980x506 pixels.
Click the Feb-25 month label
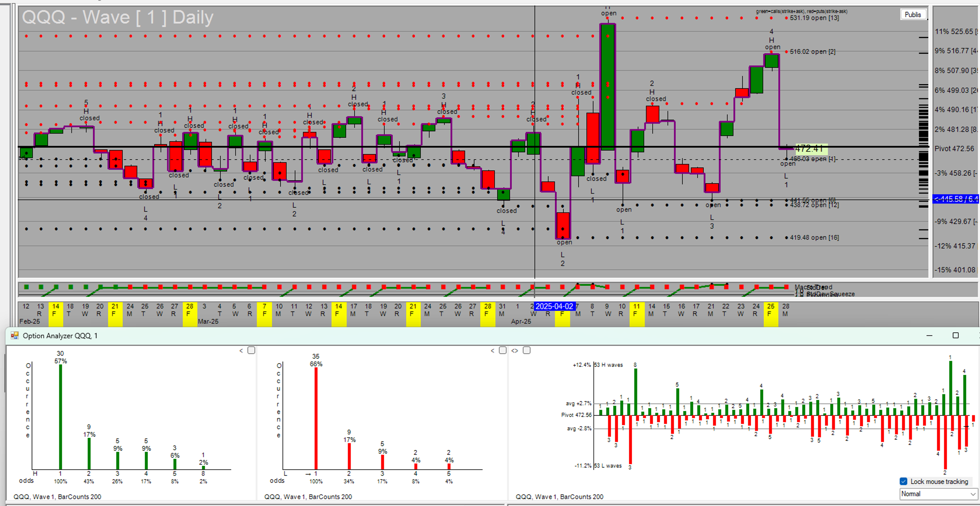30,321
